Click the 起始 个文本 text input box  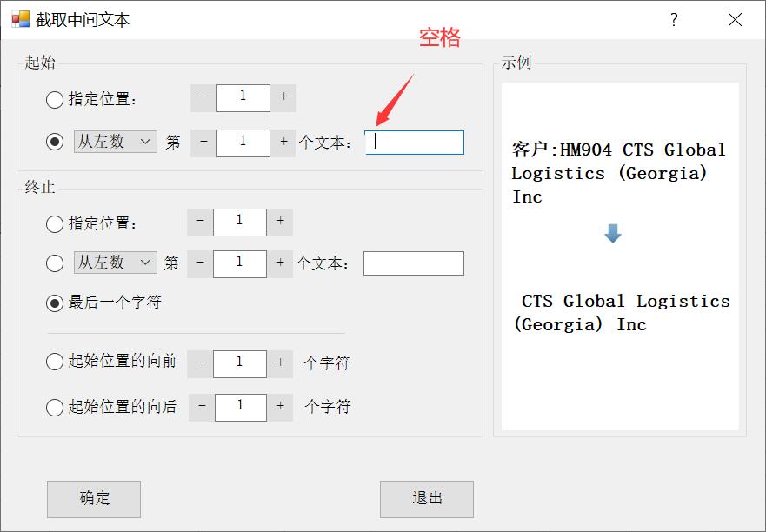click(414, 143)
